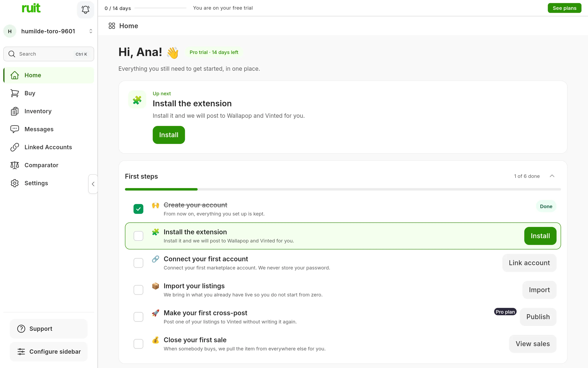Click the Publish button
The height and width of the screenshot is (368, 588).
click(x=538, y=317)
